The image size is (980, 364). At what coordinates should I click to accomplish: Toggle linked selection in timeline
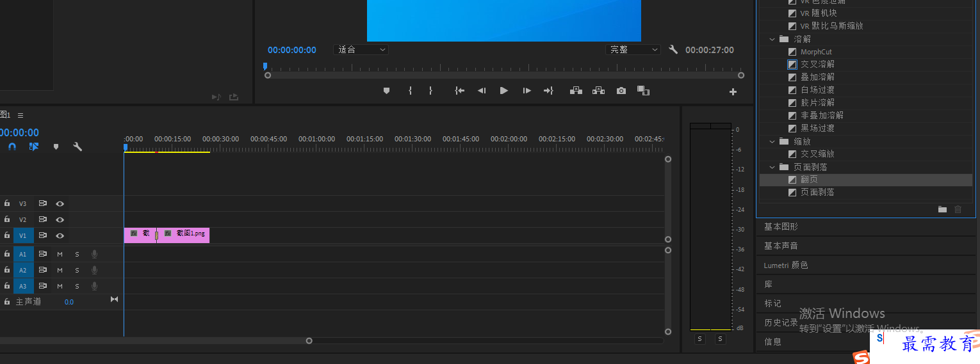[x=34, y=146]
